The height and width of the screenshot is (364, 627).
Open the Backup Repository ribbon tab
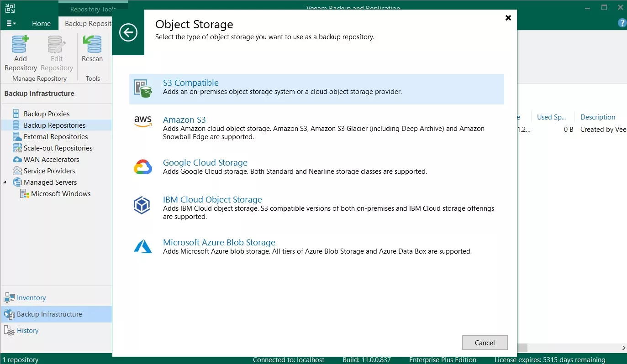[x=88, y=24]
